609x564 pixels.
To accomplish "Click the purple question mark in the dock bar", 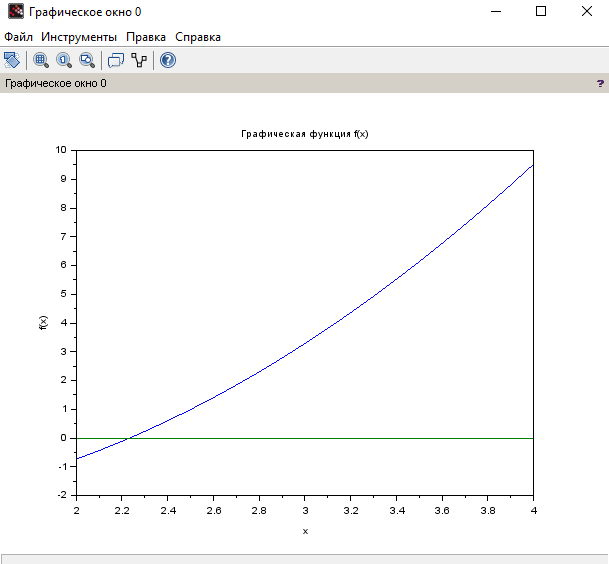I will click(600, 83).
